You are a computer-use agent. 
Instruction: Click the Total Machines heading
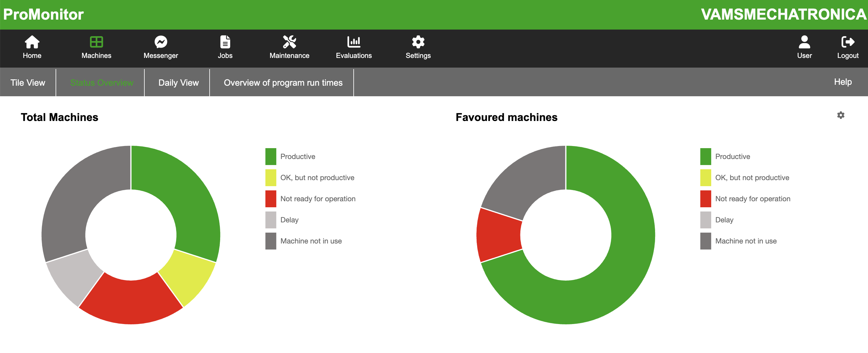[x=59, y=117]
